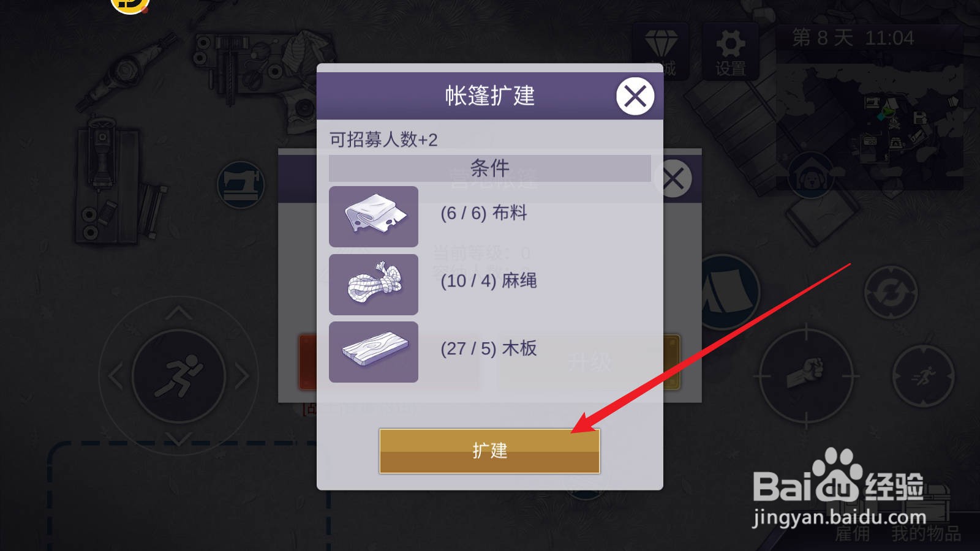Open the diamond shop icon
Image resolution: width=980 pixels, height=551 pixels.
[x=661, y=53]
